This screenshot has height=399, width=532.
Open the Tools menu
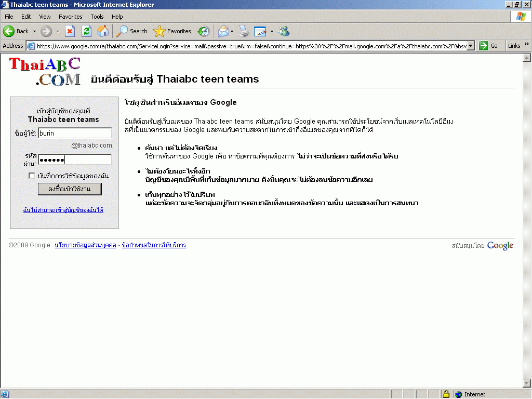[x=97, y=17]
